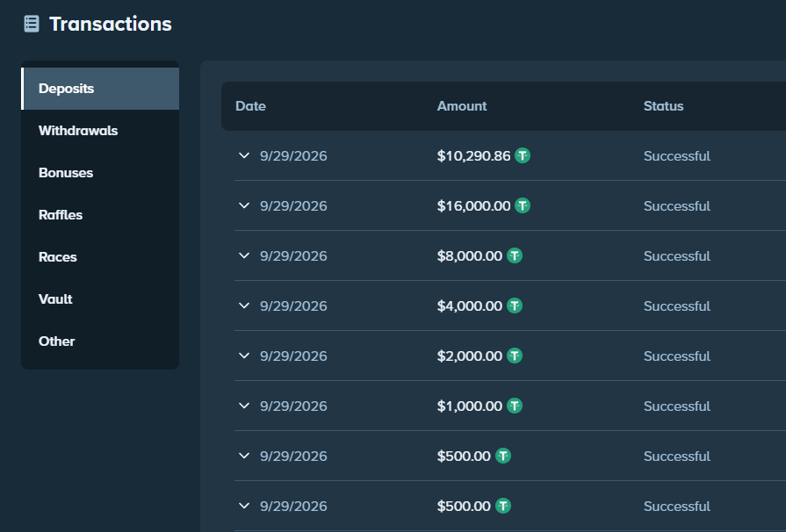This screenshot has height=532, width=786.
Task: Click the date in the $1,000.00 row
Action: pyautogui.click(x=293, y=406)
